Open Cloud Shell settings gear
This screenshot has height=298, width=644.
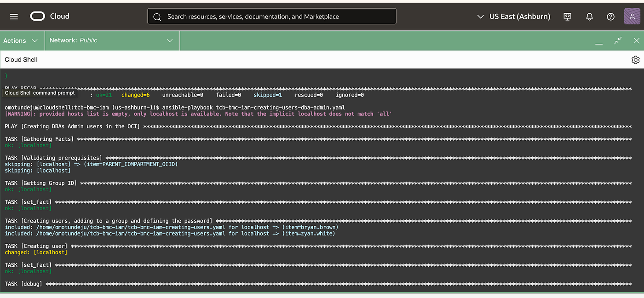[635, 60]
